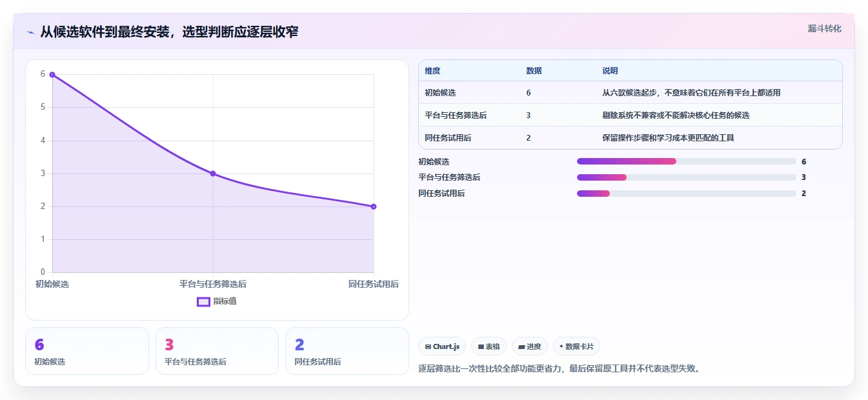The image size is (868, 400).
Task: Click the x-axis label 平台与任务筛选后
Action: [x=213, y=284]
